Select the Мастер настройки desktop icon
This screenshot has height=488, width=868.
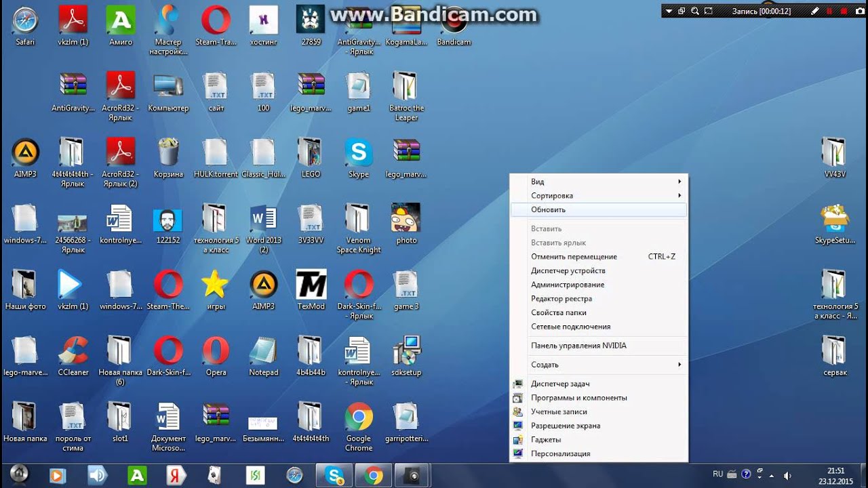click(168, 30)
